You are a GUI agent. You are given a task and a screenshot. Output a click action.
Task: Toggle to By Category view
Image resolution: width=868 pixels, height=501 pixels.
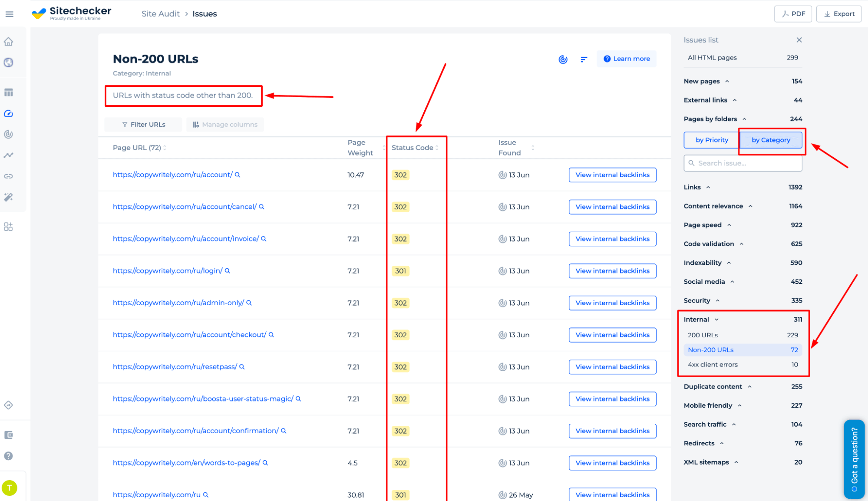(x=771, y=139)
